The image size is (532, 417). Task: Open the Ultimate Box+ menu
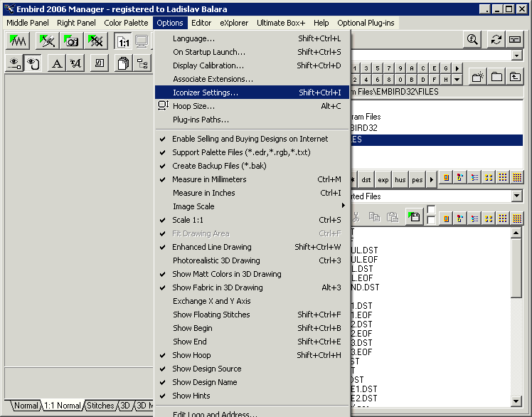click(281, 23)
